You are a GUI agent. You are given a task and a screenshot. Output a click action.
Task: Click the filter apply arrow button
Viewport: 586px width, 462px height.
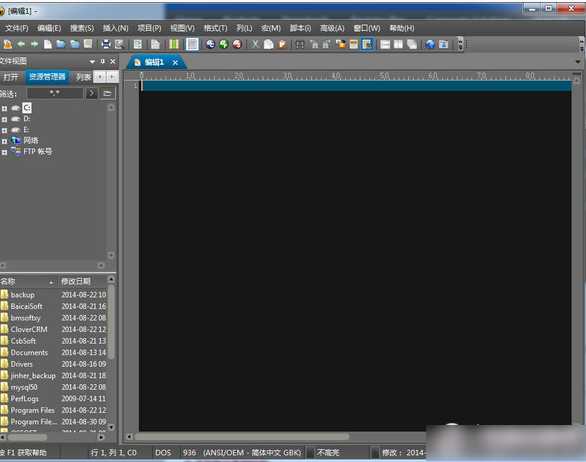91,93
